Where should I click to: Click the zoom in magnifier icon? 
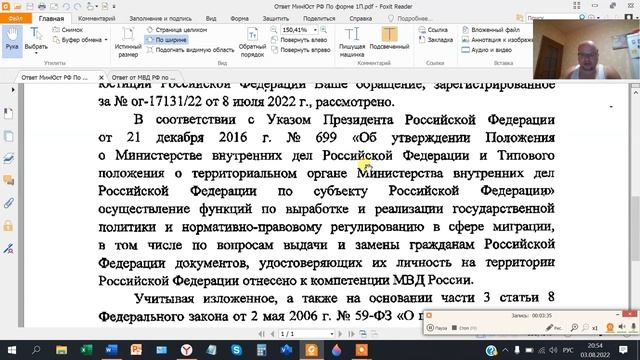pos(323,30)
